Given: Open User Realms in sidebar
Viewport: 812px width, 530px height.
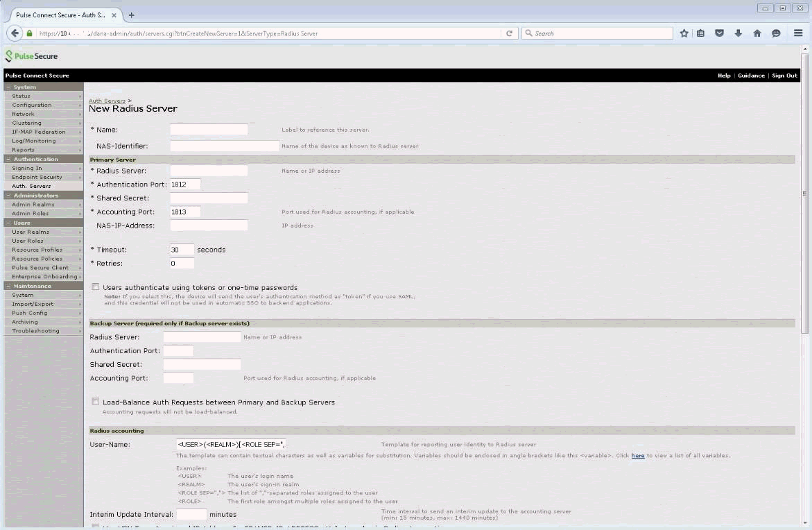Looking at the screenshot, I should (31, 232).
